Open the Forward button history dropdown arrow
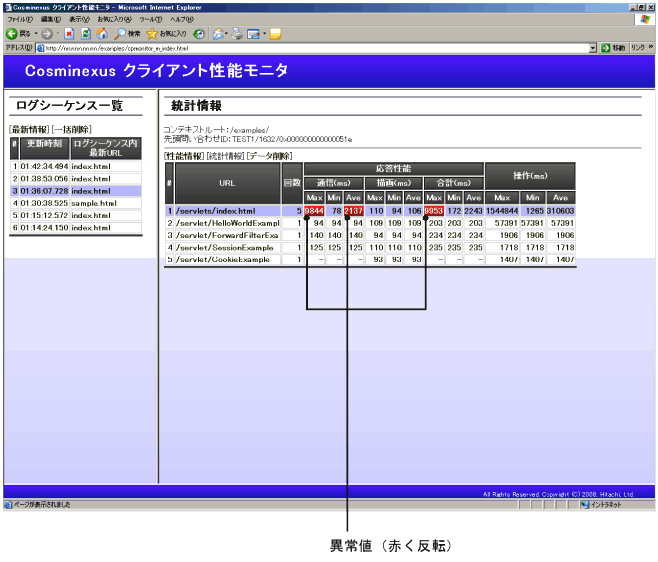The image size is (658, 562). [x=58, y=34]
